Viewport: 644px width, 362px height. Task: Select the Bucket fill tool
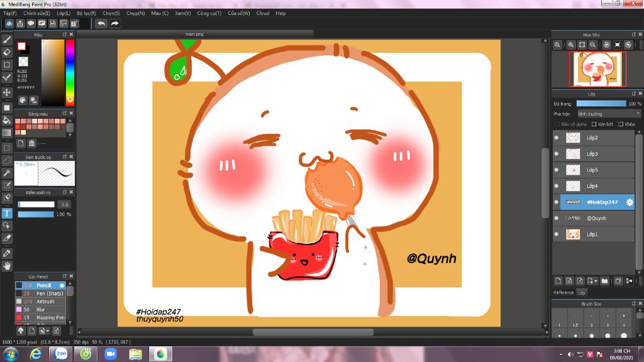6,120
